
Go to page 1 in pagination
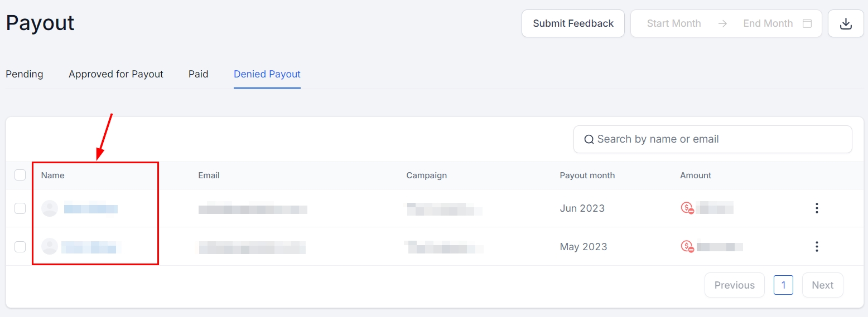point(783,285)
